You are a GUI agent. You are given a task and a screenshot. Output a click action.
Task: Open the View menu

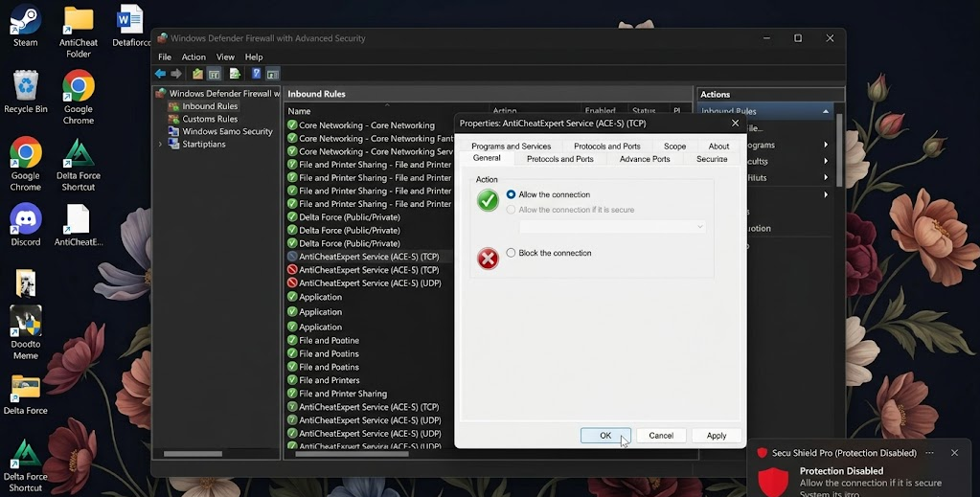pos(226,56)
